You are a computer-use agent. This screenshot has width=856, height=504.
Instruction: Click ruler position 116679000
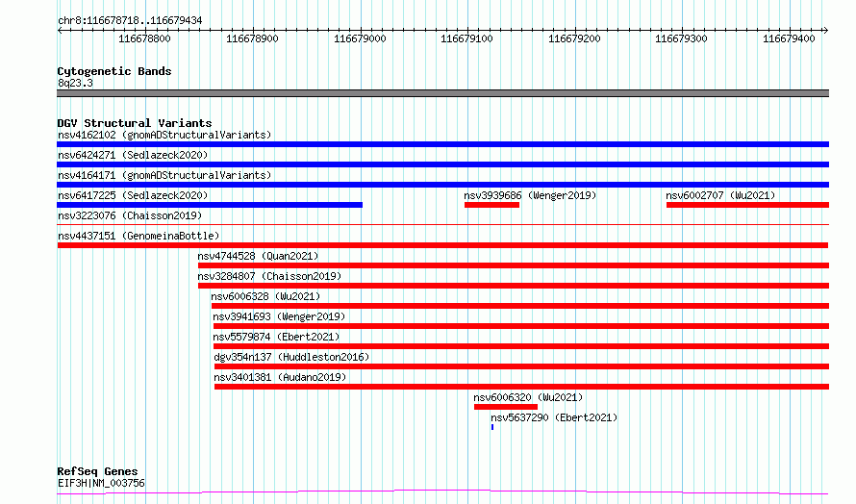click(x=360, y=38)
